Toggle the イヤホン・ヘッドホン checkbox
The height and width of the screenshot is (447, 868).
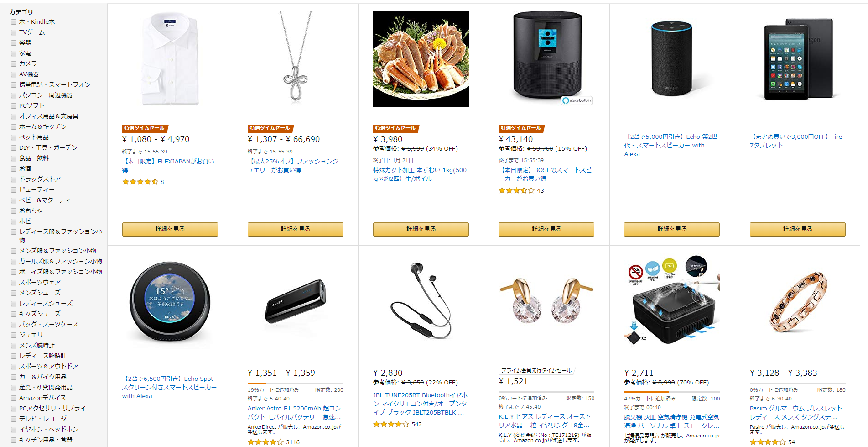(14, 430)
